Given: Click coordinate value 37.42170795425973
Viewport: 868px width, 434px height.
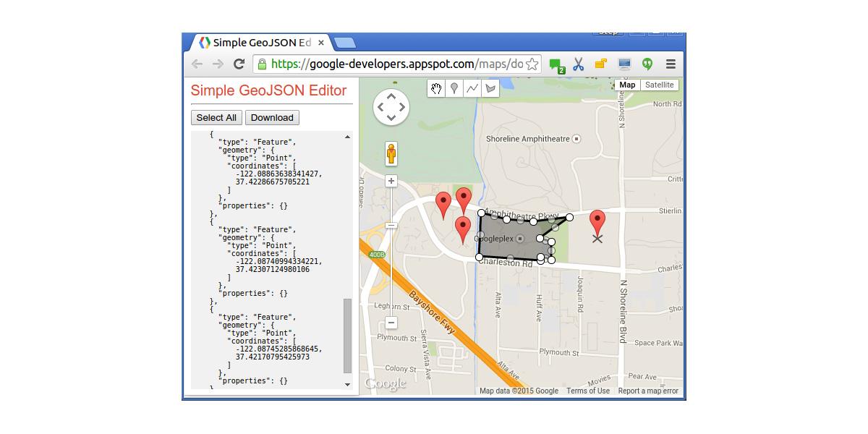Looking at the screenshot, I should 273,357.
